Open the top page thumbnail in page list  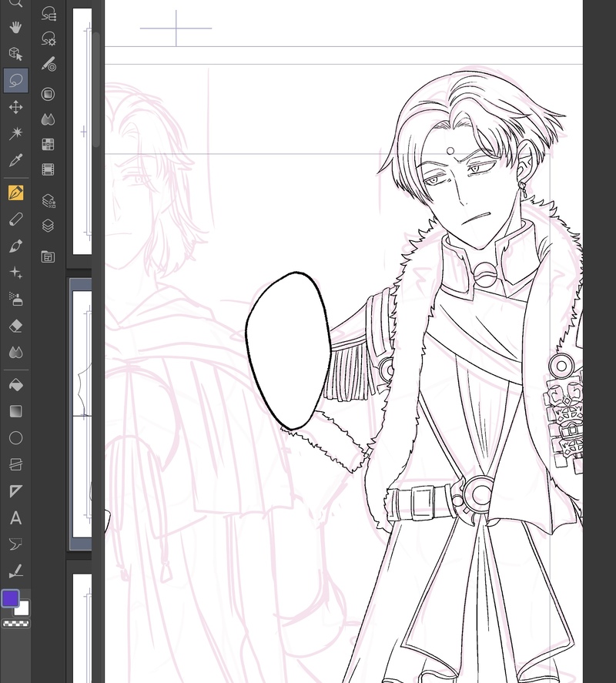pos(82,131)
